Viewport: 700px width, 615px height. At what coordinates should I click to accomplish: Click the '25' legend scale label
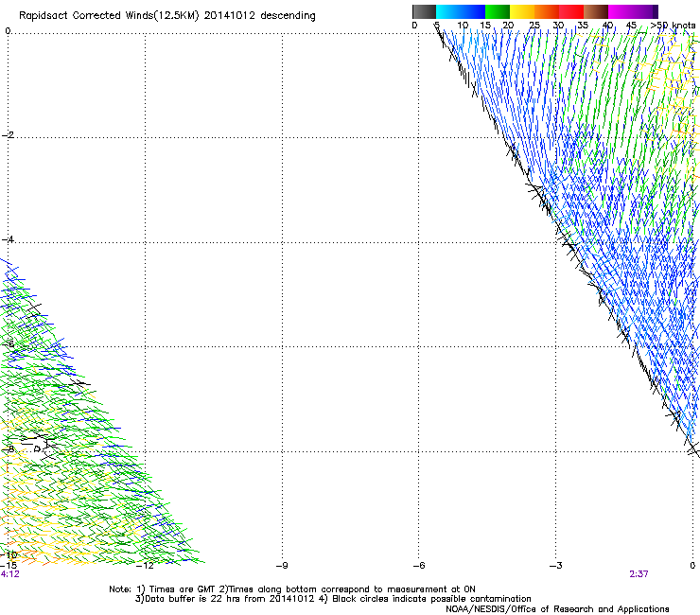(534, 26)
